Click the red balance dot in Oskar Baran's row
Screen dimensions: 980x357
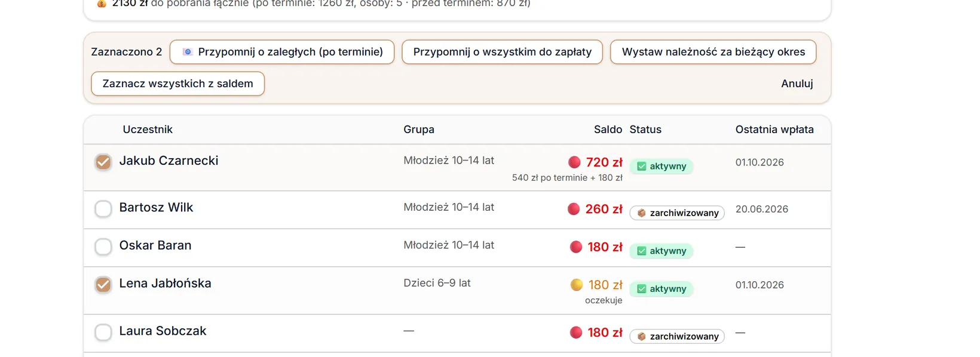[576, 247]
